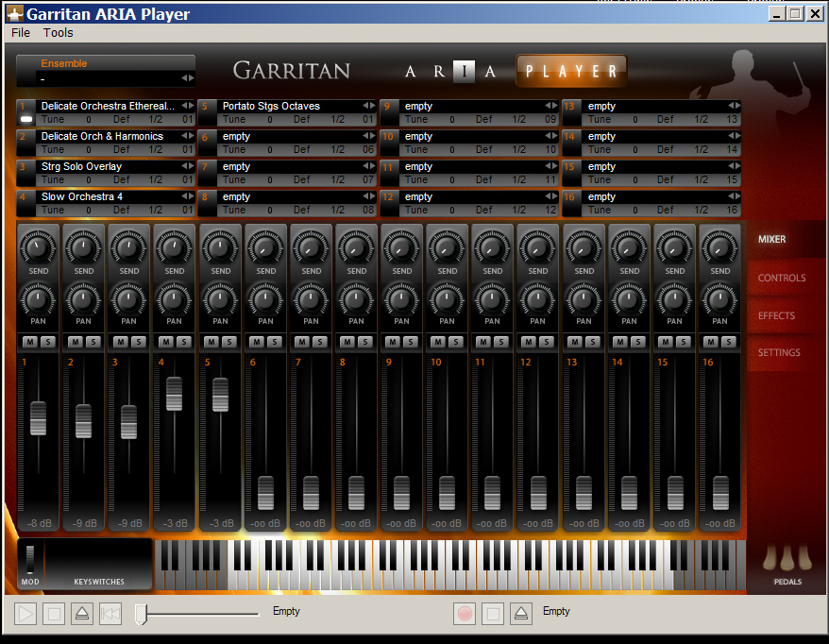Click the channel 1 SEND knob
Viewport: 829px width, 644px height.
tap(38, 249)
